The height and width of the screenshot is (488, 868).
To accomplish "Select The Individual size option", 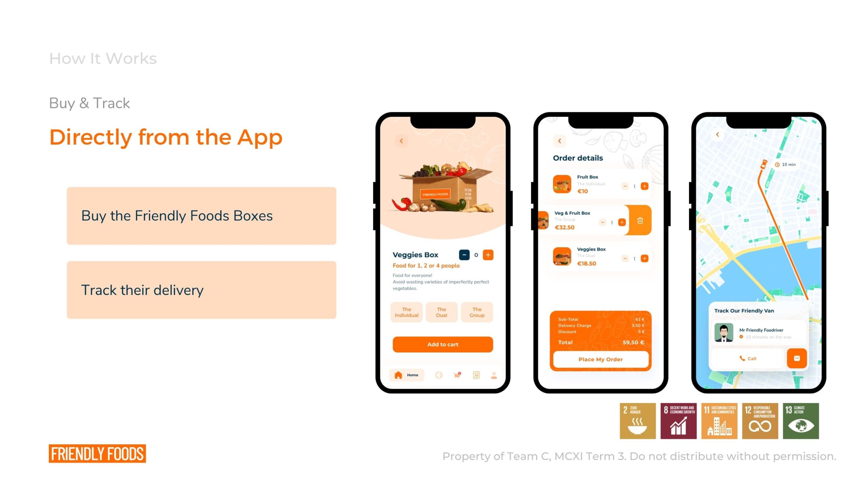I will click(407, 312).
